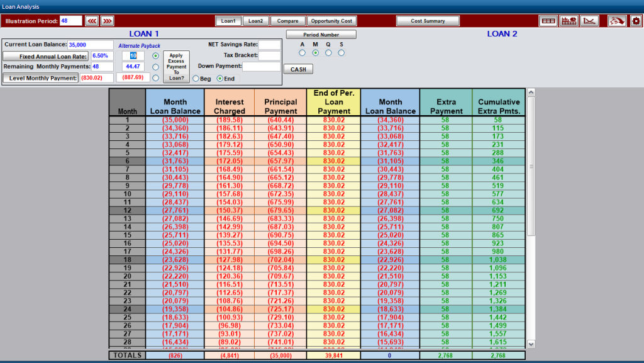Select the Beg payment timing radio
This screenshot has height=363, width=644.
(x=196, y=79)
